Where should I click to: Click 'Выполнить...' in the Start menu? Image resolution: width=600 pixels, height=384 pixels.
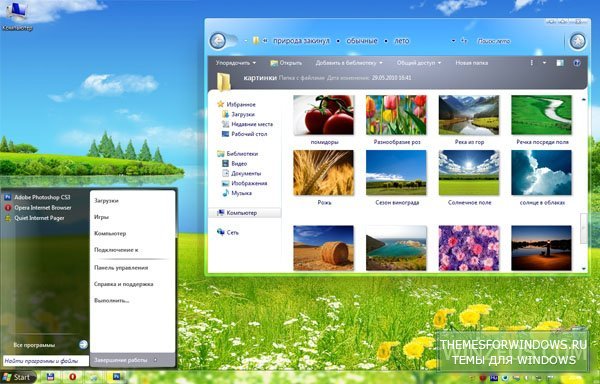point(112,301)
